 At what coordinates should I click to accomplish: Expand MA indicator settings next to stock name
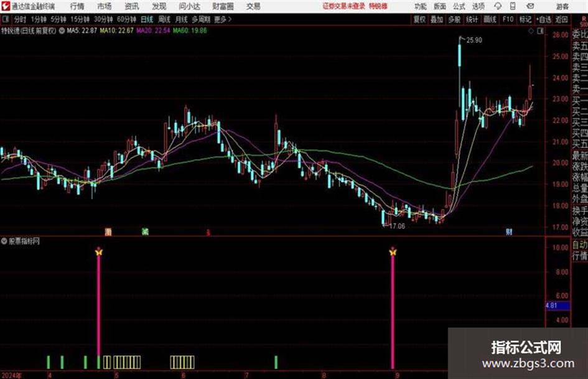pos(62,30)
